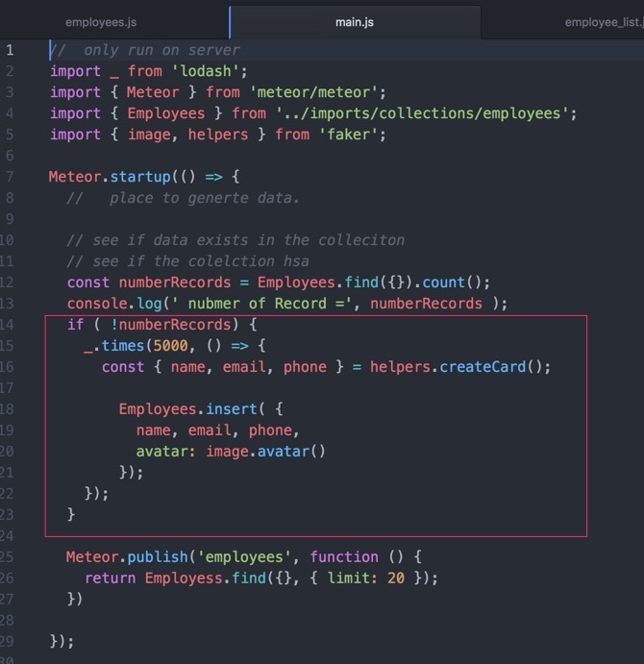Click 'email' on line 19
644x664 pixels.
210,430
